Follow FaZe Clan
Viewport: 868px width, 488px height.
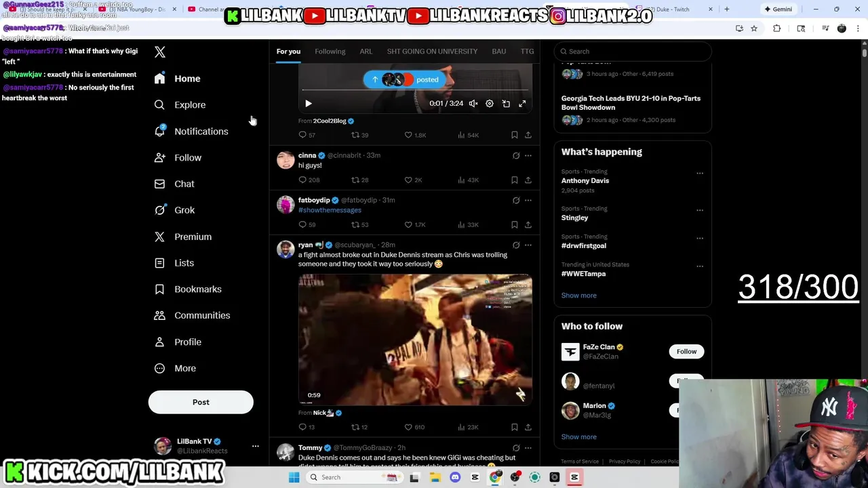[686, 352]
